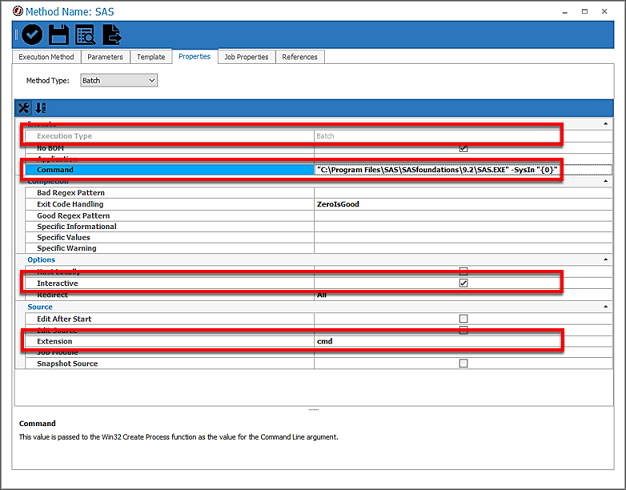Click the Redirect property value All
Image resolution: width=626 pixels, height=490 pixels.
click(x=322, y=295)
